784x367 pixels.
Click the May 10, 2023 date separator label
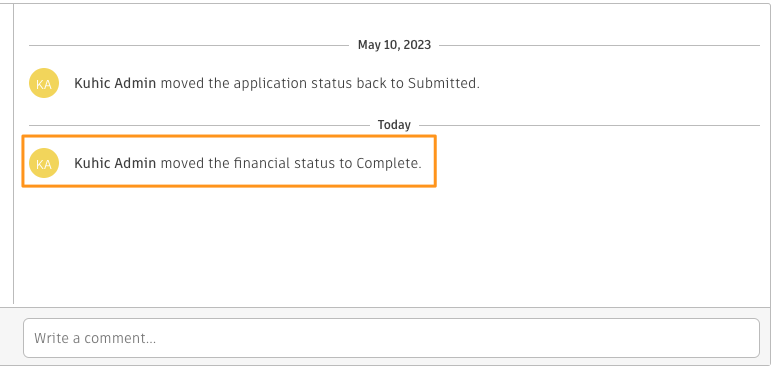[x=394, y=45]
